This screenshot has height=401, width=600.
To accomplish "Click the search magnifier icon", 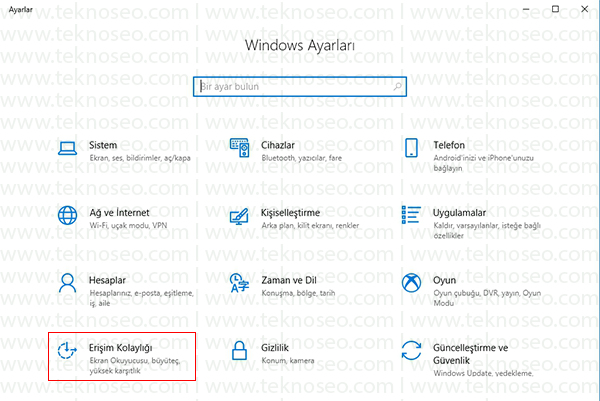I will [x=398, y=86].
